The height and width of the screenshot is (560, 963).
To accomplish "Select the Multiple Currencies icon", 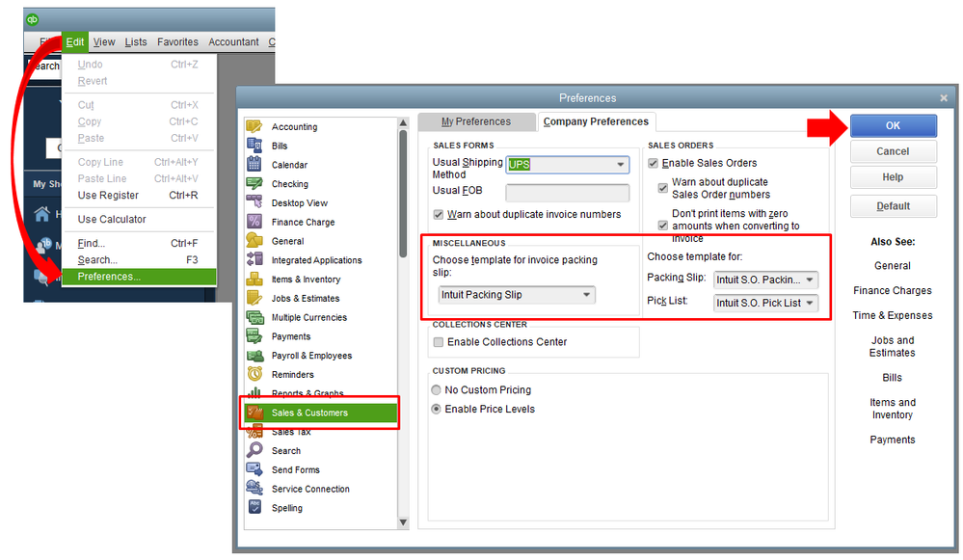I will click(254, 317).
